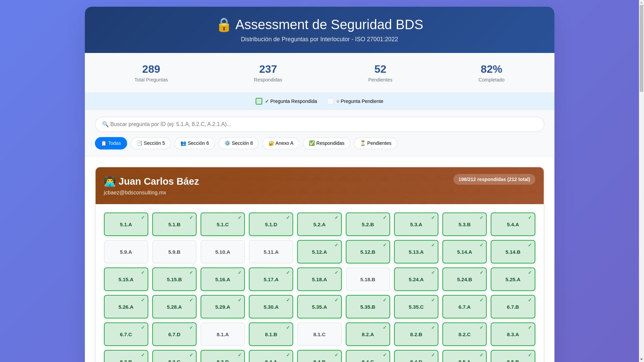Select the 5.12.A question card
Screen dimensions: 644x362
(x=319, y=252)
